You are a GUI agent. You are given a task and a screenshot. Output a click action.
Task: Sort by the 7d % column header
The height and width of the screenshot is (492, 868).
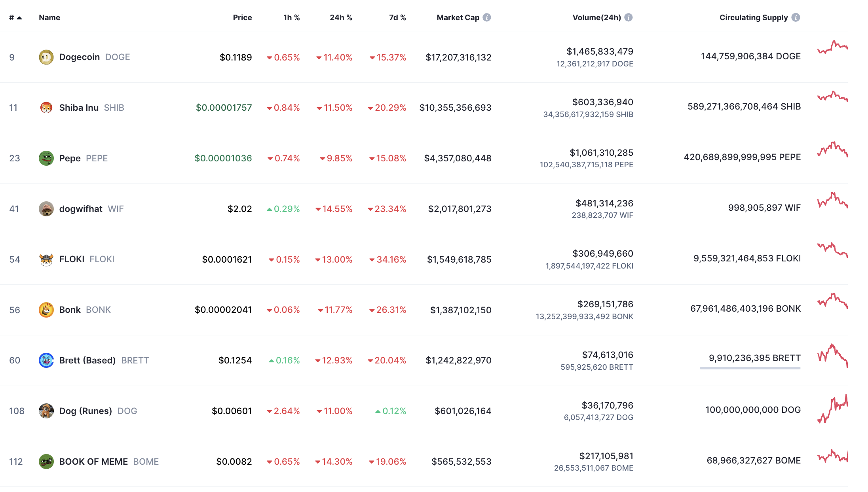click(397, 17)
